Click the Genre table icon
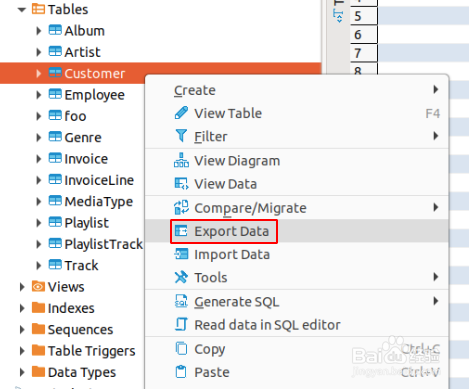 tap(55, 137)
